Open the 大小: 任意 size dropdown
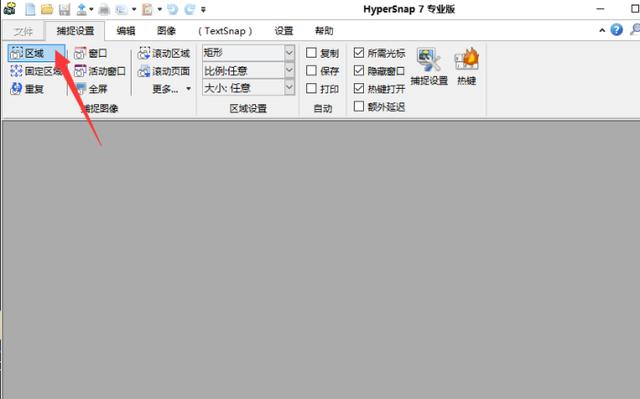 click(x=289, y=88)
